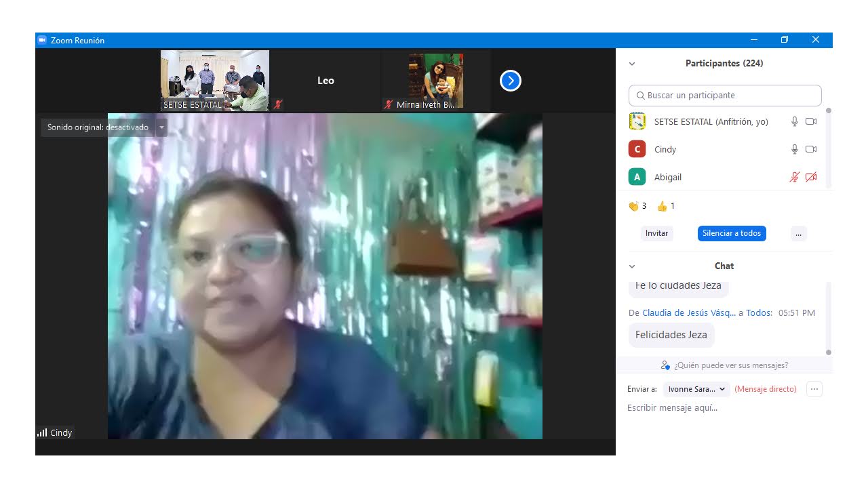
Task: Unmute Abigail's microphone icon
Action: coord(795,177)
